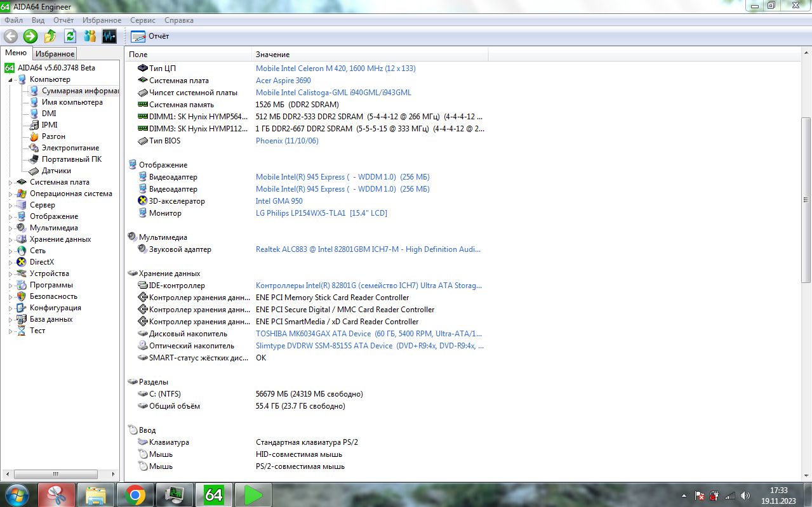Expand the DirectX tree node
This screenshot has height=507, width=812.
pyautogui.click(x=10, y=262)
